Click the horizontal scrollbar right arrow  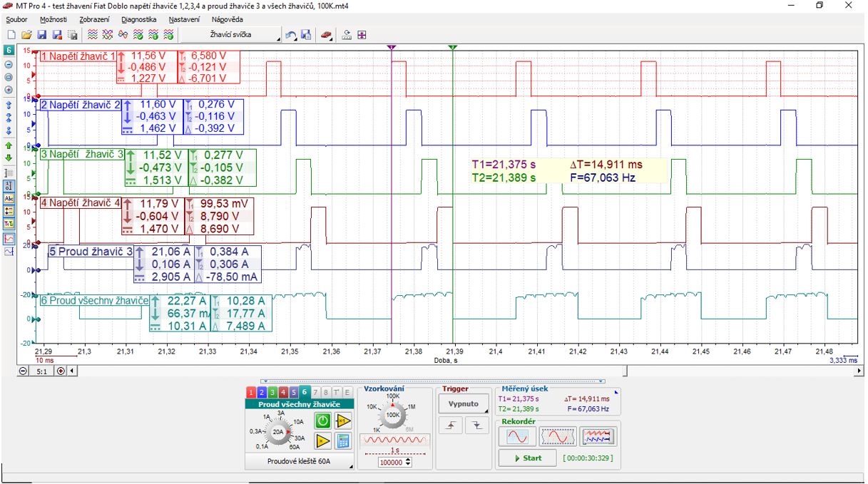coord(859,371)
